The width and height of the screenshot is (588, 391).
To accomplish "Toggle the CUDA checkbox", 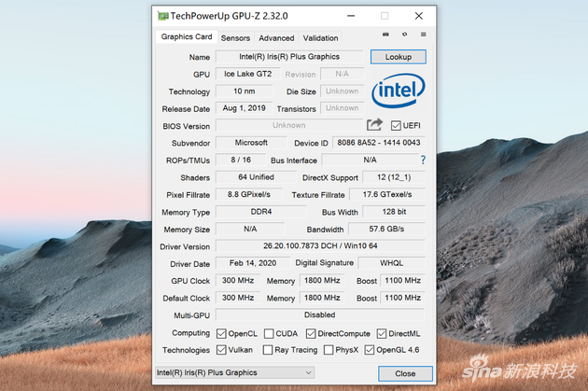I will (x=269, y=333).
